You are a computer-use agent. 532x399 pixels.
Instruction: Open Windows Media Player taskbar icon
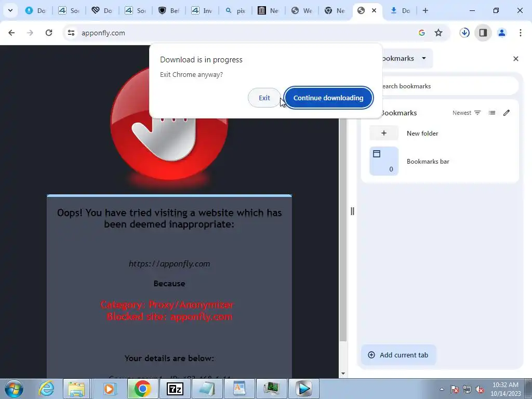(x=109, y=389)
